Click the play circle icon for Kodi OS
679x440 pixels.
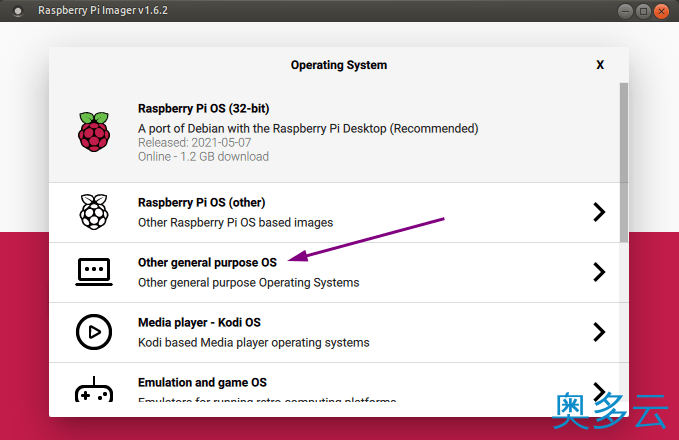coord(94,332)
